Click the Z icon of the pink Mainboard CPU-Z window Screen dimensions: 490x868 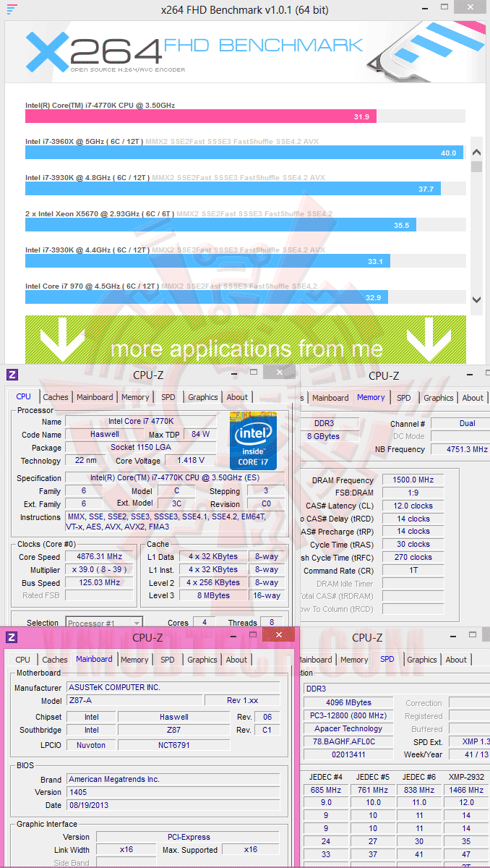(x=12, y=637)
